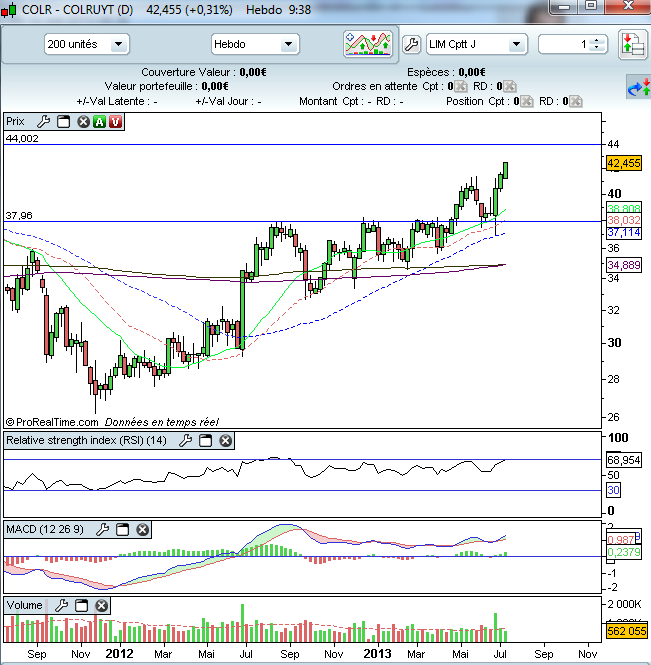Cancel pending RD orders X icon

(509, 87)
